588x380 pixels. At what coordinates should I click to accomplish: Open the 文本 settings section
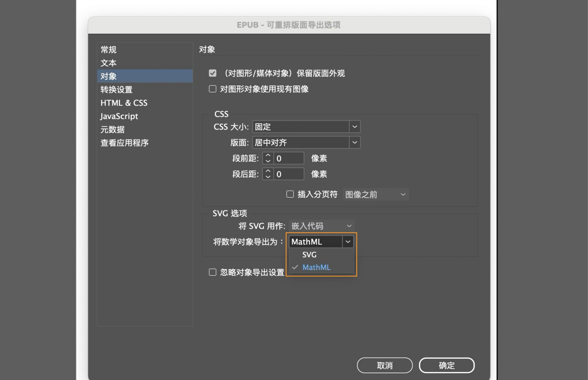(108, 63)
